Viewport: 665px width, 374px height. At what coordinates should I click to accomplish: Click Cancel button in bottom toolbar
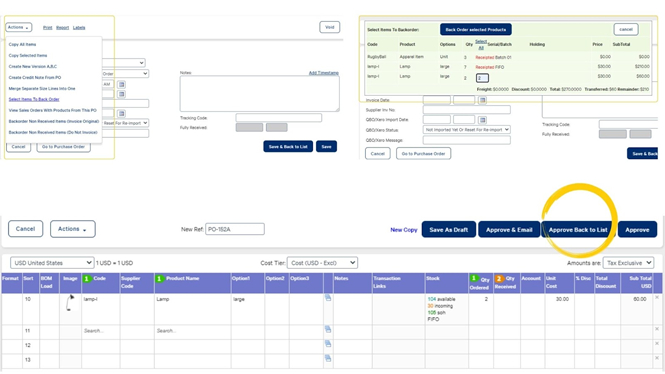[25, 229]
